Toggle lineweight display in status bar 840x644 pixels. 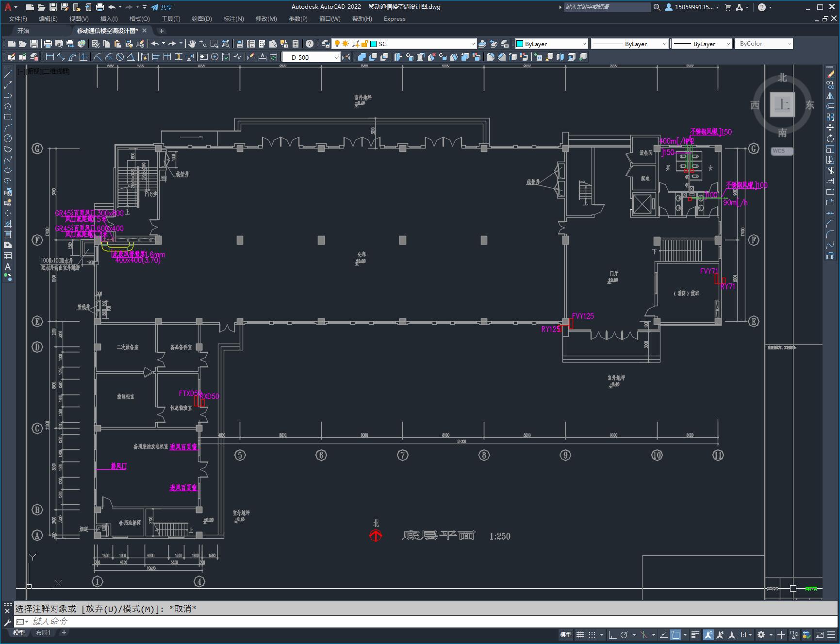695,634
